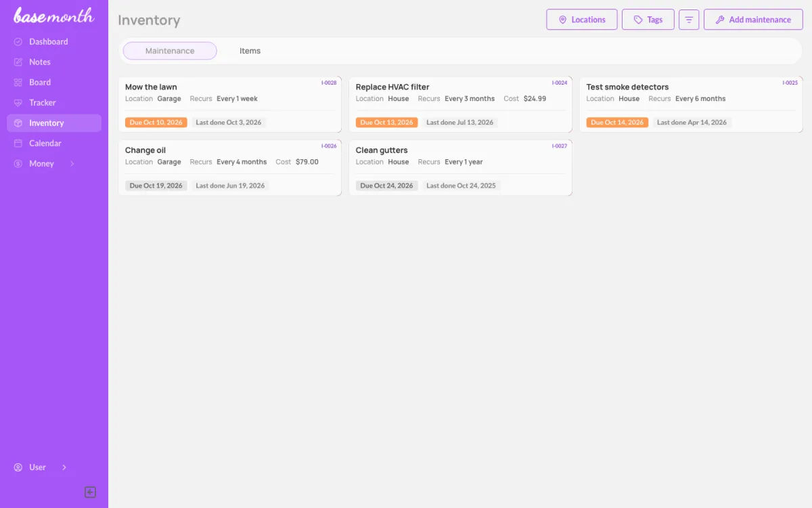The image size is (812, 508).
Task: Navigate to Tracker
Action: tap(54, 103)
